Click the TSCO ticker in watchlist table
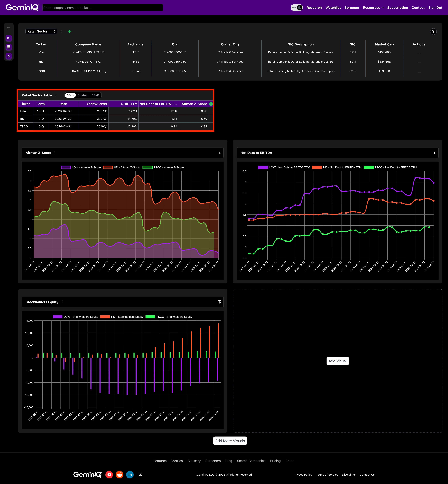The width and height of the screenshot is (448, 484). pyautogui.click(x=41, y=71)
